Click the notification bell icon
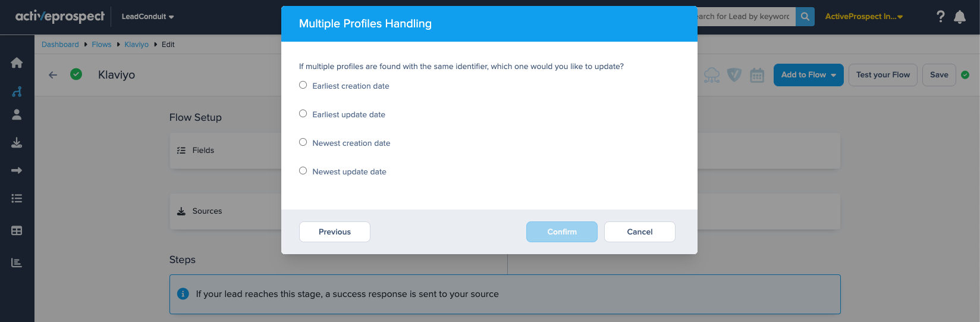Image resolution: width=980 pixels, height=322 pixels. [x=959, y=17]
